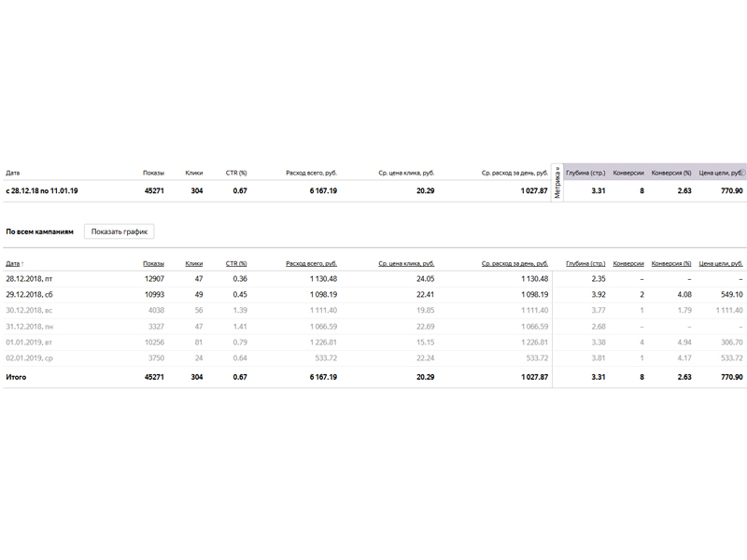Collapse the vertical "Метрика" column group toggle

coord(557,181)
